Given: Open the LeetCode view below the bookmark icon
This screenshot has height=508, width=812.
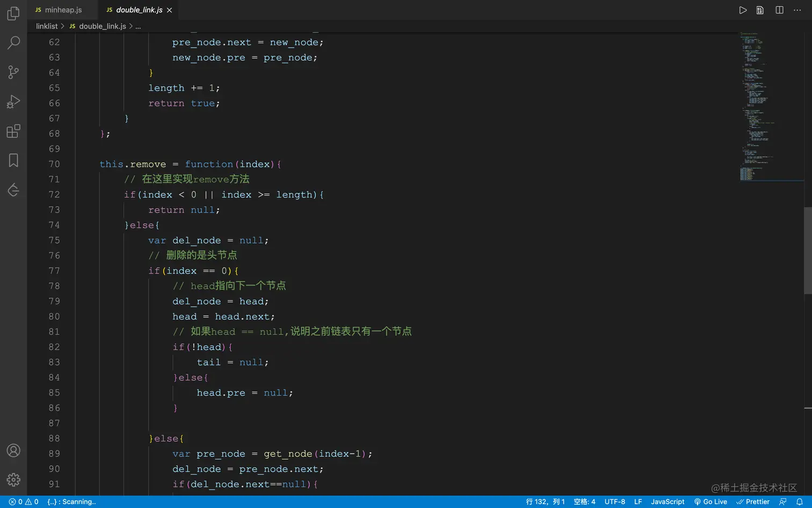Looking at the screenshot, I should (x=13, y=190).
